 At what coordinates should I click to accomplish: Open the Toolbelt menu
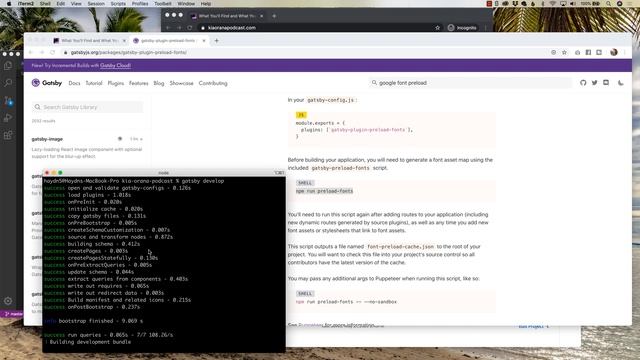click(162, 4)
